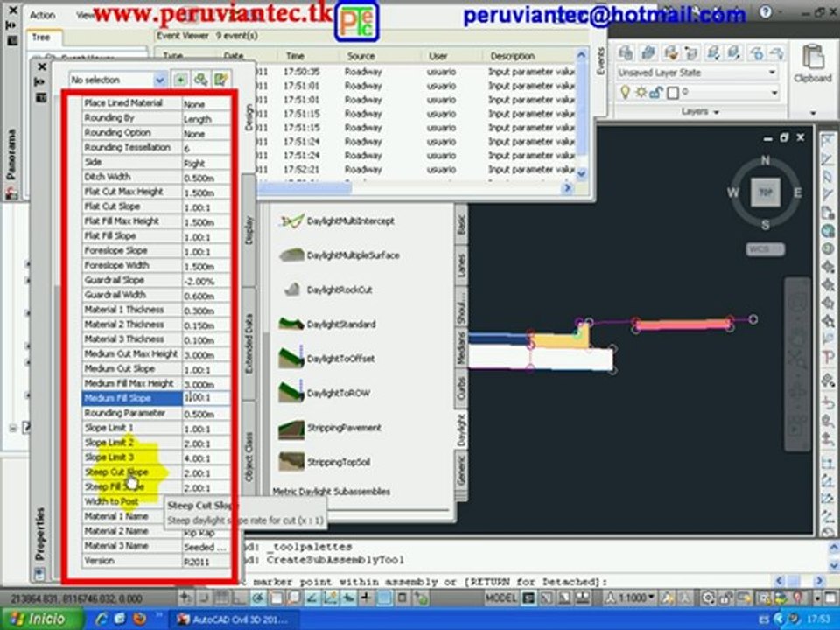Pick the StrippingTopSoil subassembly

click(x=292, y=462)
